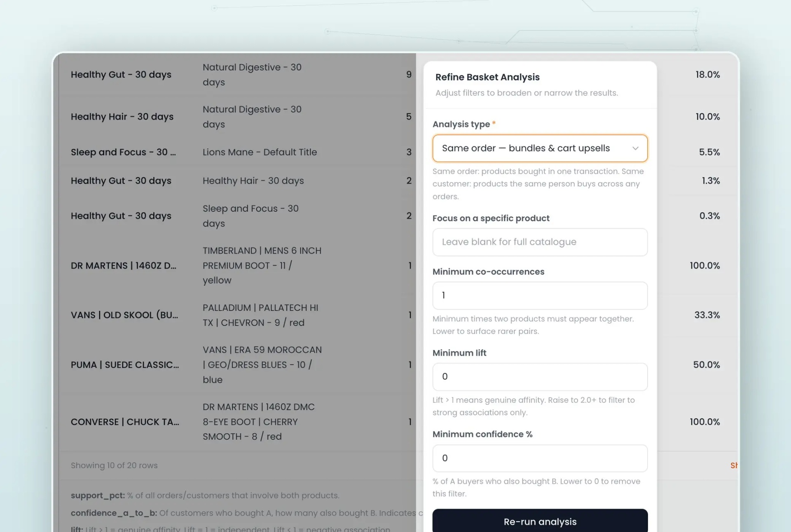Select the Sleep and Focus truncated product row
The width and height of the screenshot is (791, 532).
123,152
